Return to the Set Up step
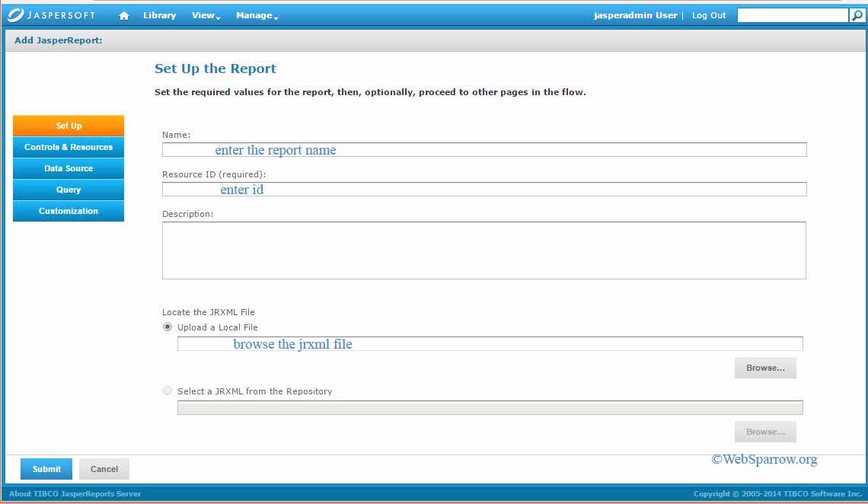The height and width of the screenshot is (504, 868). tap(68, 126)
